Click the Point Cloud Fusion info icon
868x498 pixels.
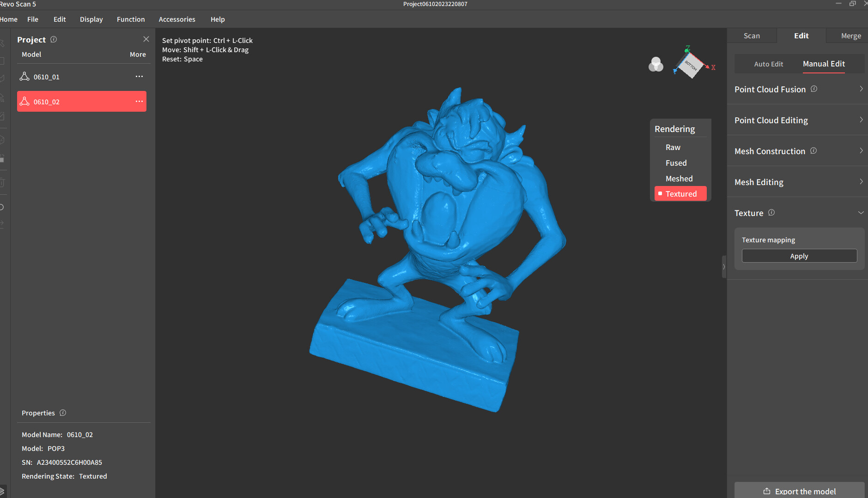point(814,89)
